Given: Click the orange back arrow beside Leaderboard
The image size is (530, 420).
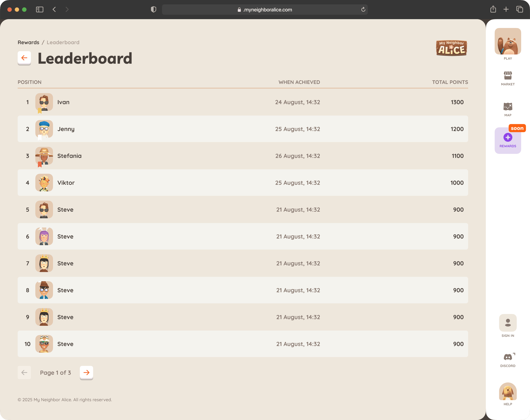Looking at the screenshot, I should pyautogui.click(x=24, y=58).
